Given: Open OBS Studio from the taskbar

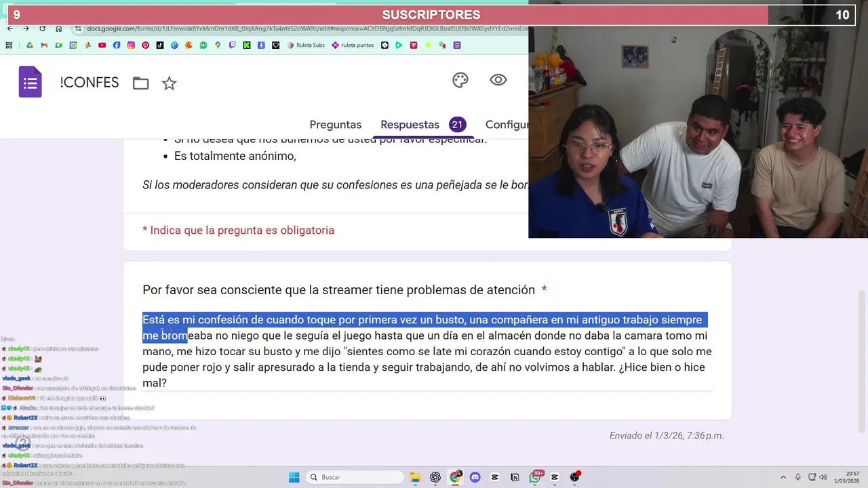Looking at the screenshot, I should click(575, 477).
